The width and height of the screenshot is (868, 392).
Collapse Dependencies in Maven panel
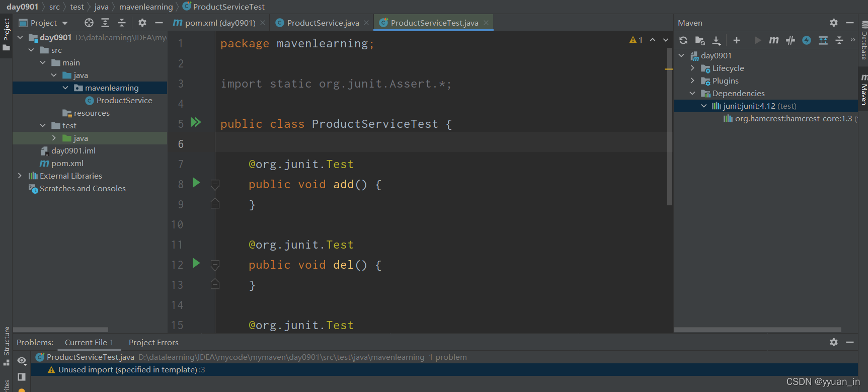[693, 93]
